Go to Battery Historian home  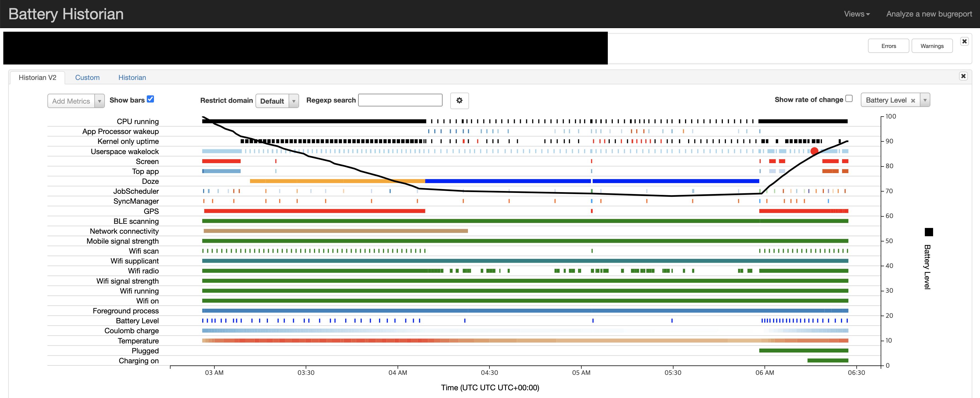pyautogui.click(x=66, y=14)
